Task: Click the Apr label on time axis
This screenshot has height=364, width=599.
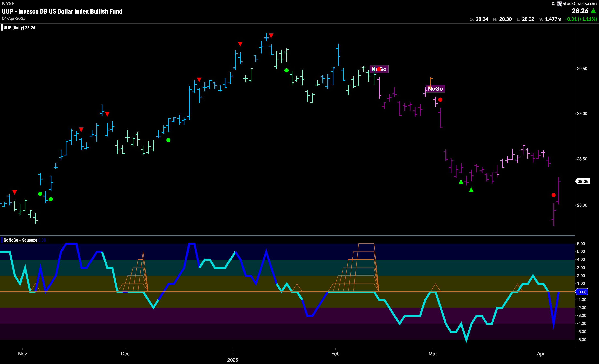Action: (x=541, y=354)
